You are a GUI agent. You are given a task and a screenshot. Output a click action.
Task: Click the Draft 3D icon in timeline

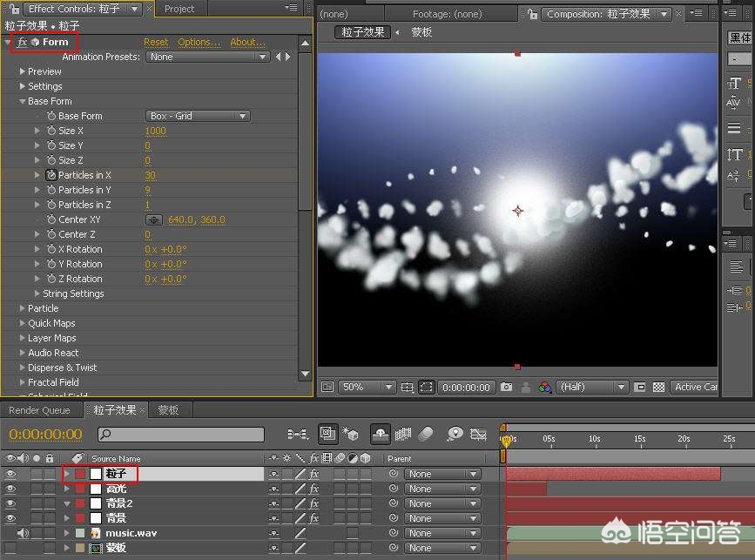351,434
